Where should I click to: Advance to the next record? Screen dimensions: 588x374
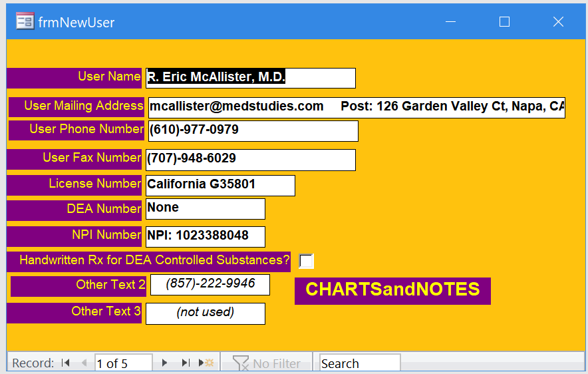pyautogui.click(x=165, y=363)
